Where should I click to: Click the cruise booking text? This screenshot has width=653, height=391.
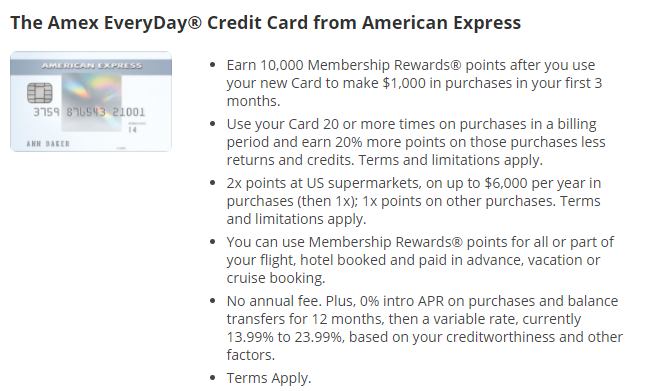275,278
